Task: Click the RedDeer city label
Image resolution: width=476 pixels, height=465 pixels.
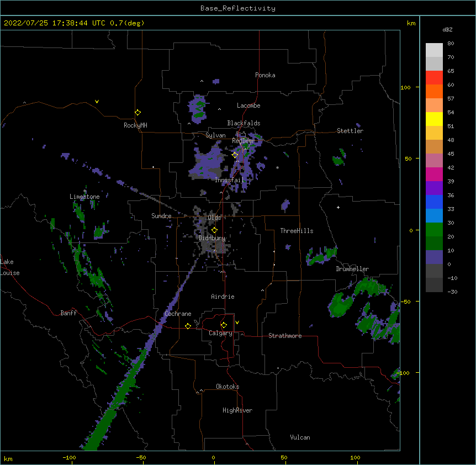Action: tap(243, 141)
